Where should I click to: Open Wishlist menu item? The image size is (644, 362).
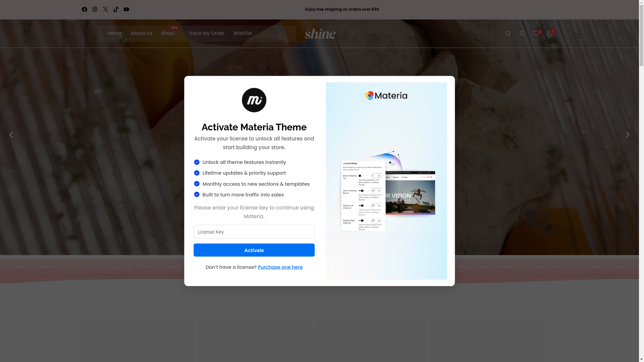243,33
